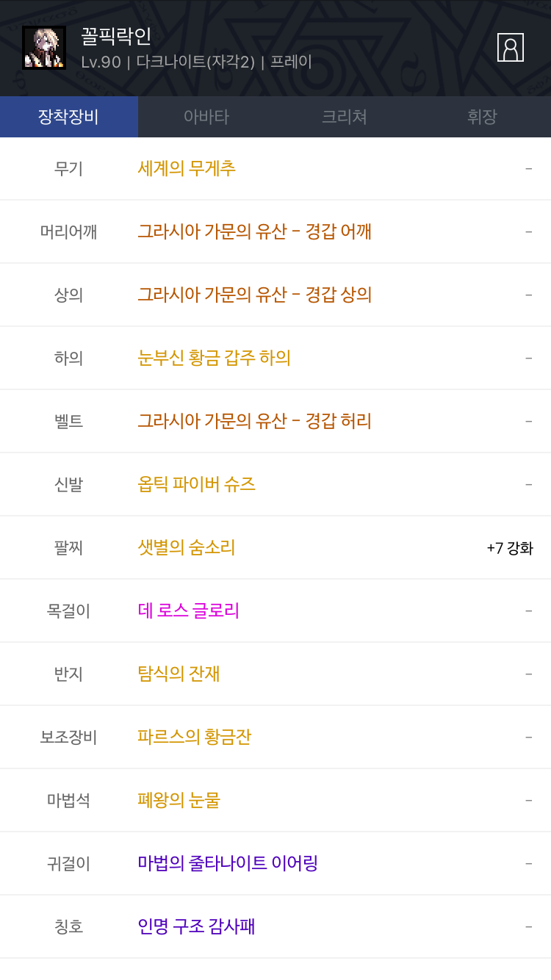Open weapon item 세계의 무게추

(187, 168)
